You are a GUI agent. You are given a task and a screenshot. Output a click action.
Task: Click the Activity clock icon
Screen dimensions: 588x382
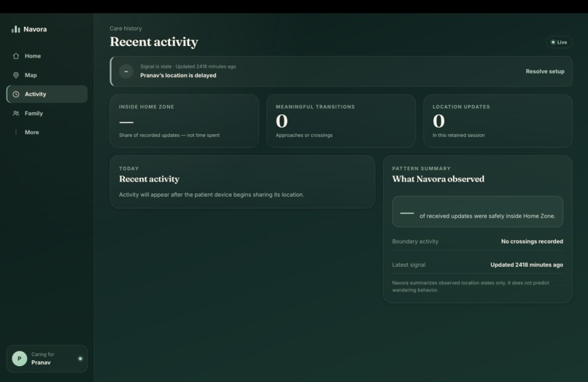coord(16,94)
